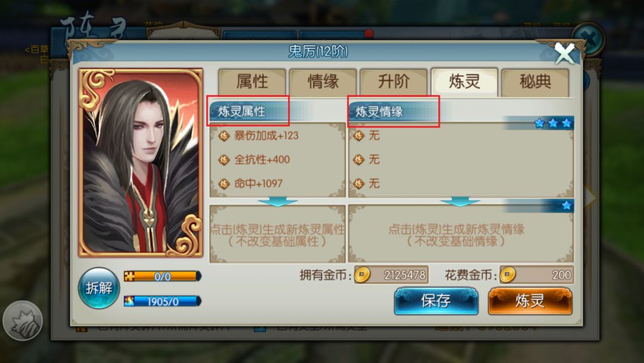The height and width of the screenshot is (363, 644).
Task: Click the orange 炼灵 button
Action: click(530, 301)
